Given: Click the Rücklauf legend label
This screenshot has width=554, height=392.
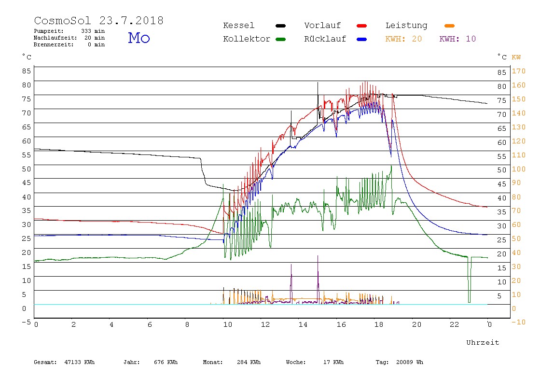Looking at the screenshot, I should coord(325,39).
